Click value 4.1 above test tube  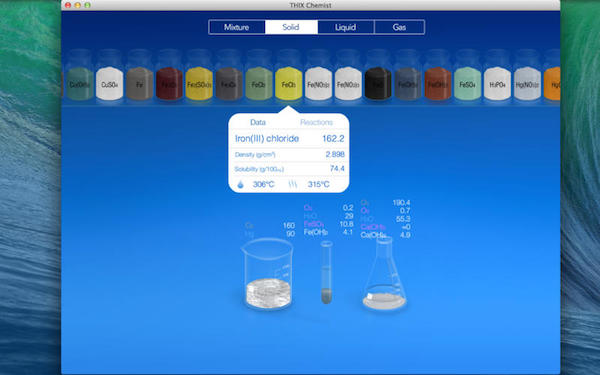pyautogui.click(x=348, y=232)
